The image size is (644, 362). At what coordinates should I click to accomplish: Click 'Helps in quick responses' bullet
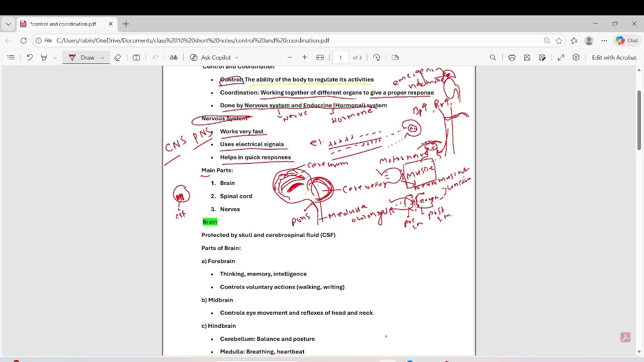pyautogui.click(x=255, y=157)
